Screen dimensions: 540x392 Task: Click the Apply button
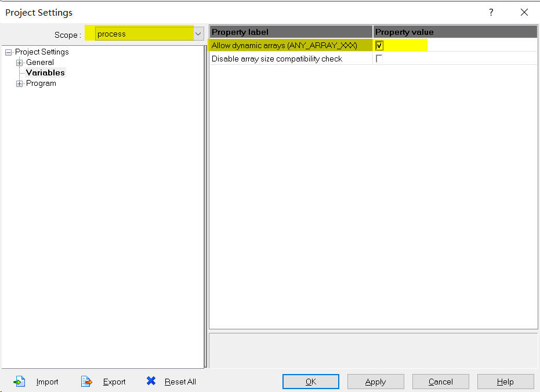[375, 382]
